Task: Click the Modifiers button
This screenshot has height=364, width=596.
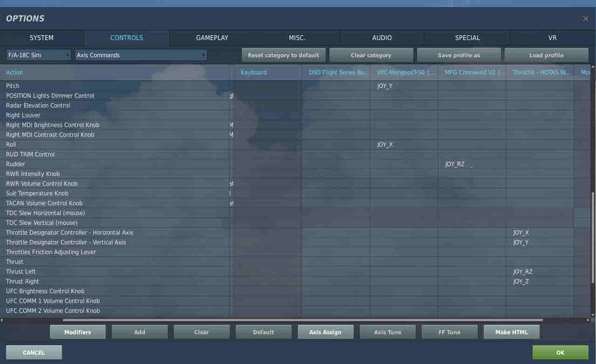Action: point(77,332)
